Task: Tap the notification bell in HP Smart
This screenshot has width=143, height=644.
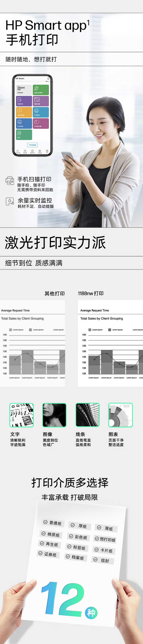Action: [48, 79]
